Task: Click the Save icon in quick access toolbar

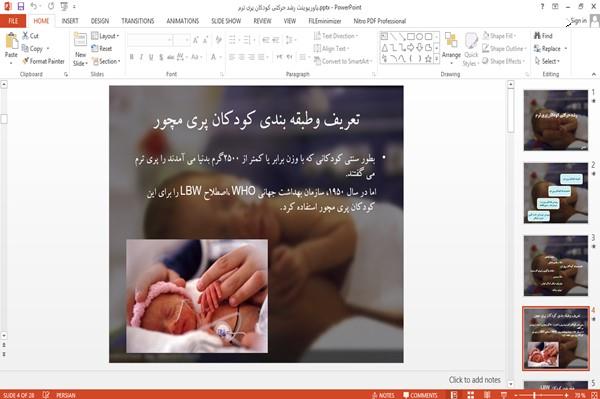Action: pos(21,6)
